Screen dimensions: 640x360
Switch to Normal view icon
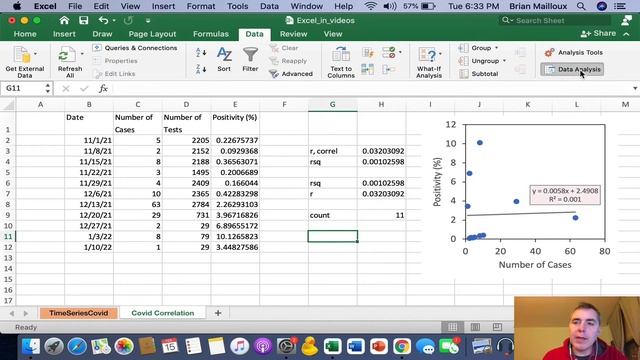pyautogui.click(x=453, y=327)
